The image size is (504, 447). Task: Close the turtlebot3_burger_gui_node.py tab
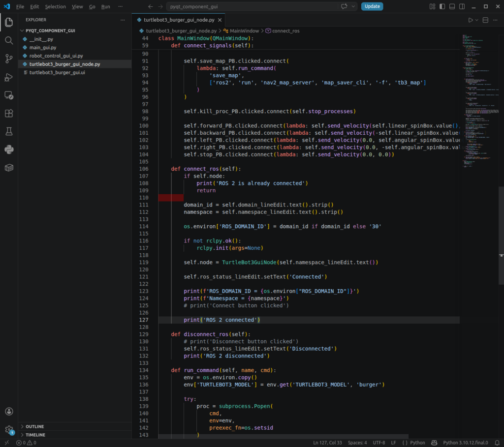click(220, 20)
